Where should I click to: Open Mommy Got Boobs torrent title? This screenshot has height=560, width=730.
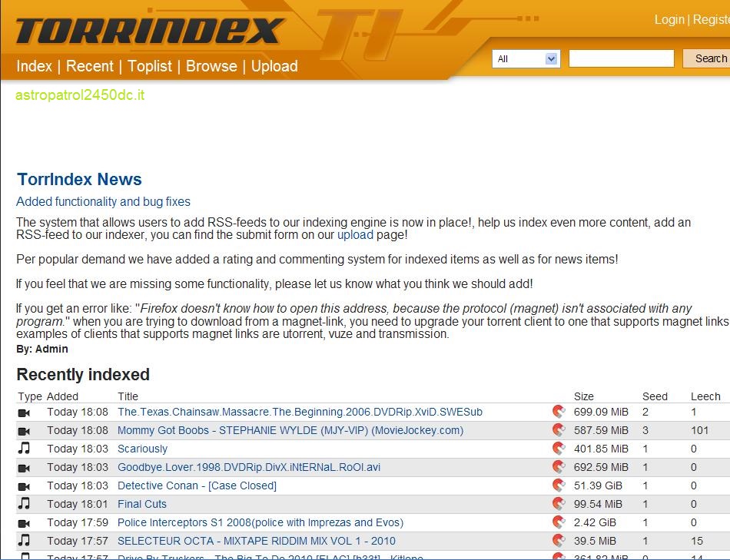point(290,430)
